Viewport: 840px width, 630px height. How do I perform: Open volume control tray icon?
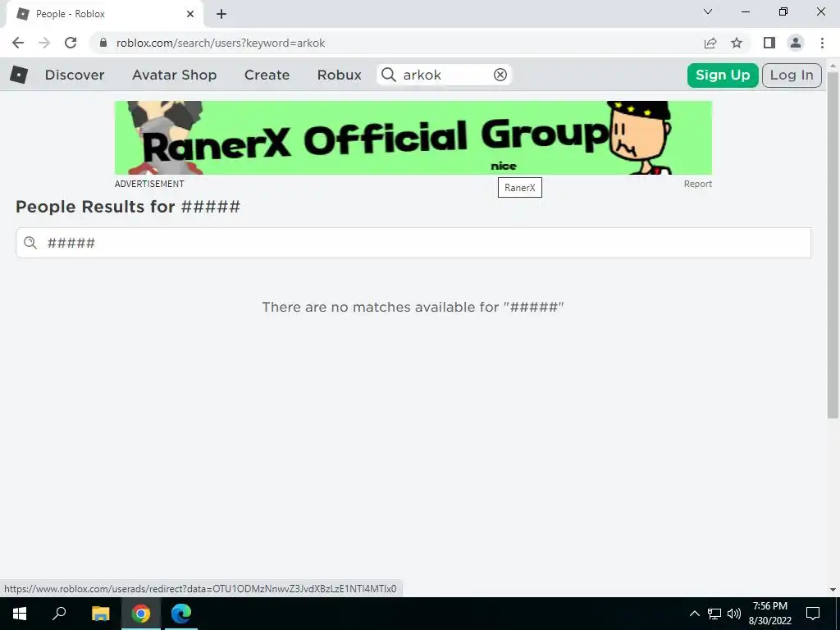[734, 614]
